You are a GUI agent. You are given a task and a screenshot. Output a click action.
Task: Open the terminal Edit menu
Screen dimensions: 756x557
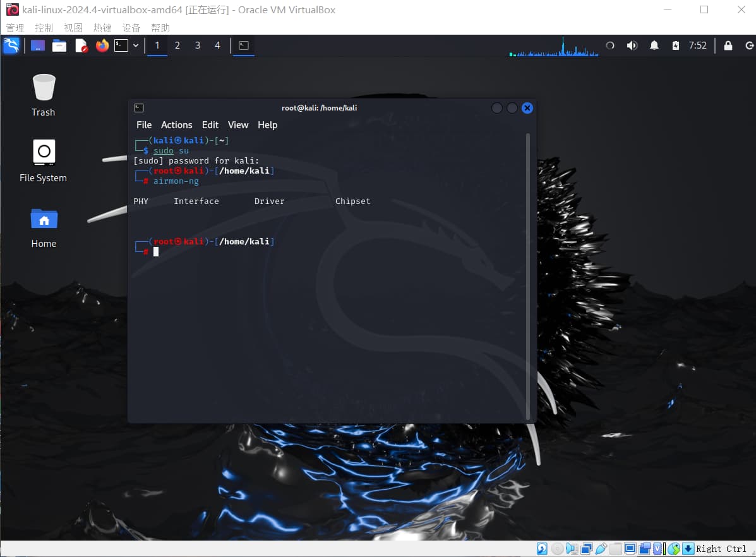coord(210,125)
